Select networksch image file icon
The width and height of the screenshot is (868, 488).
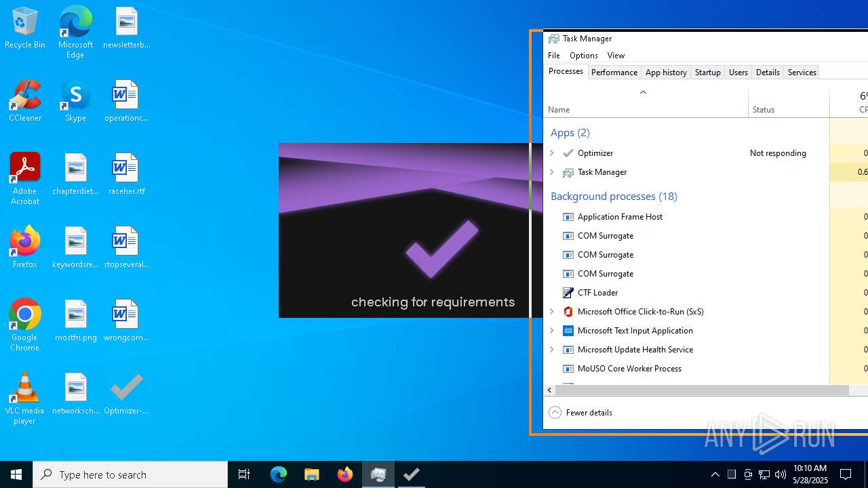(76, 394)
